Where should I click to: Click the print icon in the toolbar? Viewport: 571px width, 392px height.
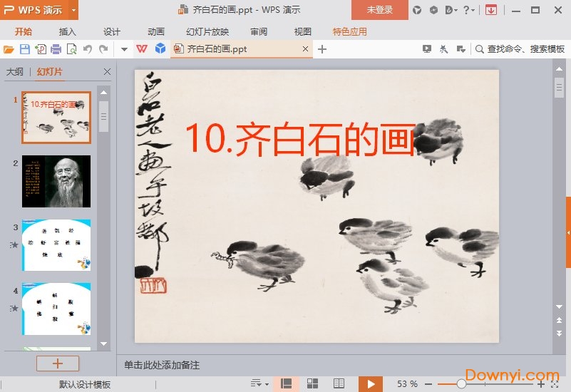pos(56,49)
